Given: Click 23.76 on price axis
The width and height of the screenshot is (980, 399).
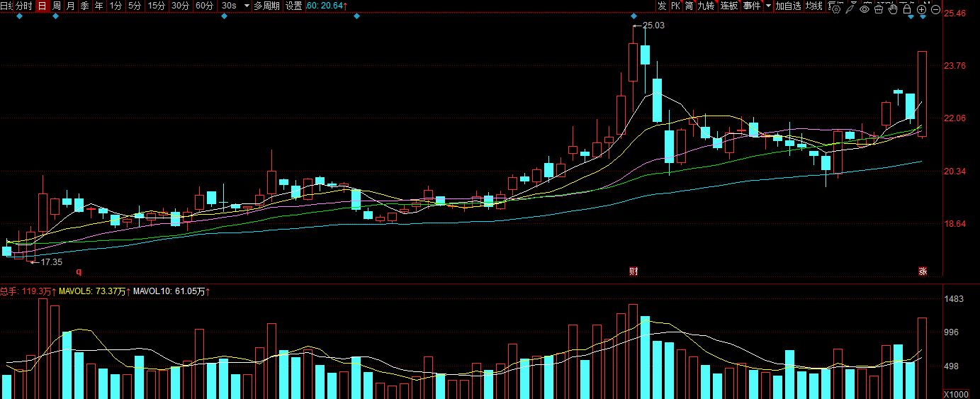Looking at the screenshot, I should (x=956, y=66).
